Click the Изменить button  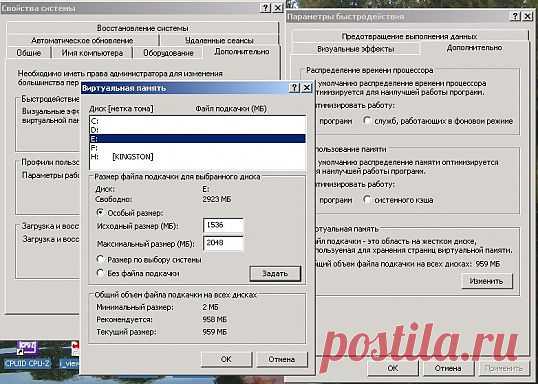click(x=487, y=281)
